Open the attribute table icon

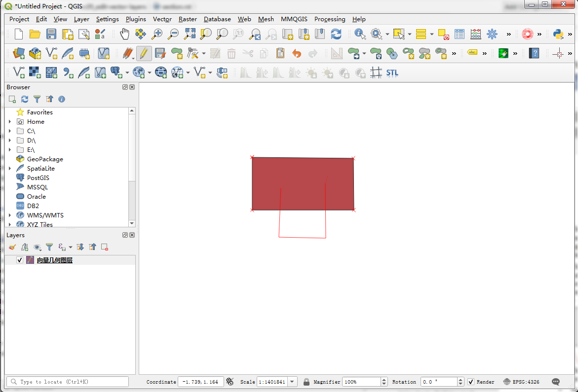coord(460,34)
